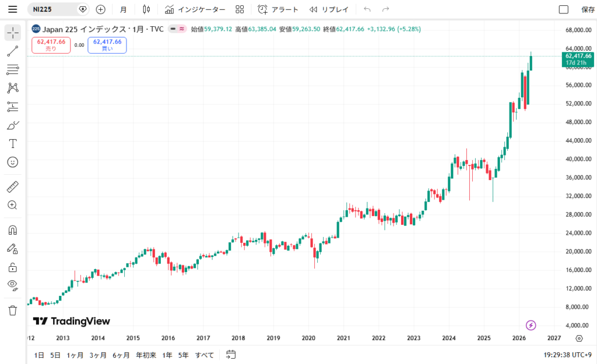The height and width of the screenshot is (364, 597).
Task: Open the layout selection grid menu
Action: coord(240,9)
